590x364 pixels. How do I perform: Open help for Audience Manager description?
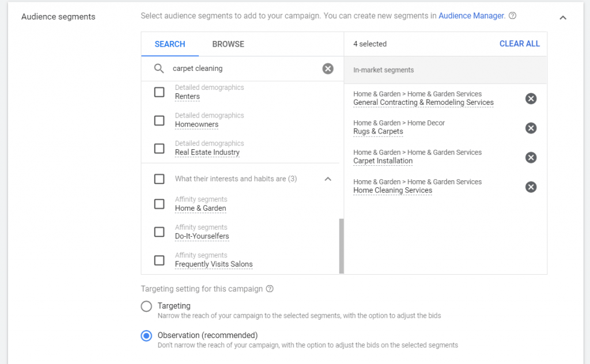512,16
